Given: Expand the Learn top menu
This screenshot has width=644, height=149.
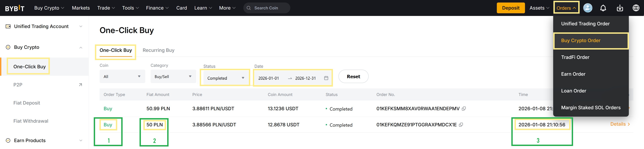Looking at the screenshot, I should (x=203, y=8).
